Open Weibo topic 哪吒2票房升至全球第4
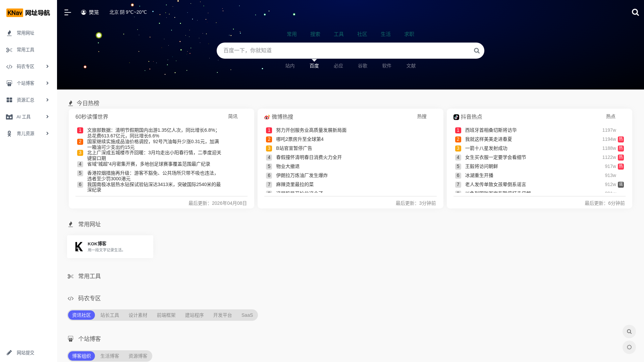644x362 pixels. point(300,139)
